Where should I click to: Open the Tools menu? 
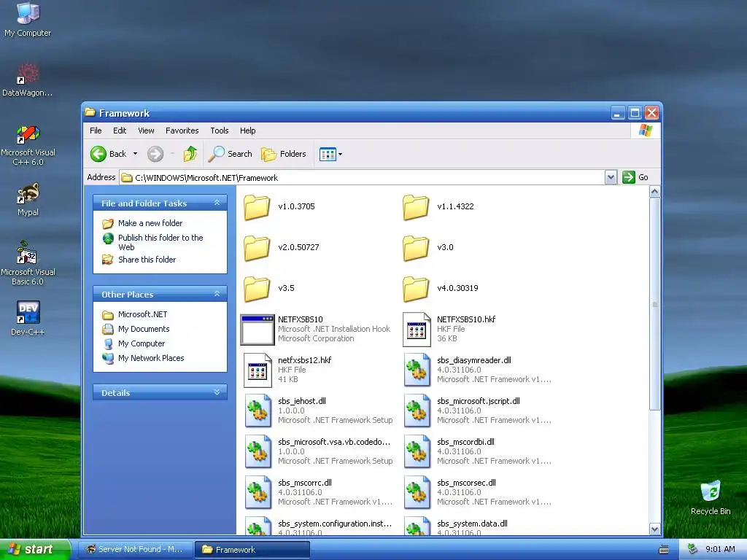[220, 131]
